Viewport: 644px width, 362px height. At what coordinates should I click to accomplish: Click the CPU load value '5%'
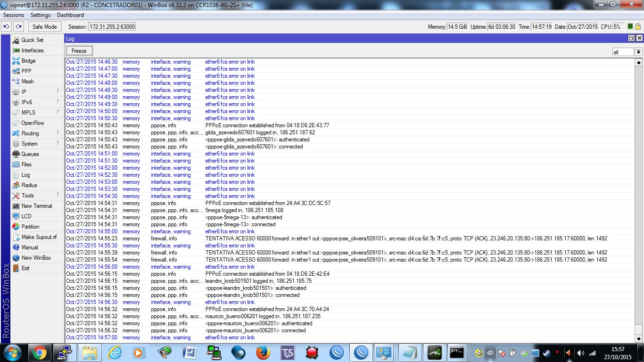619,27
